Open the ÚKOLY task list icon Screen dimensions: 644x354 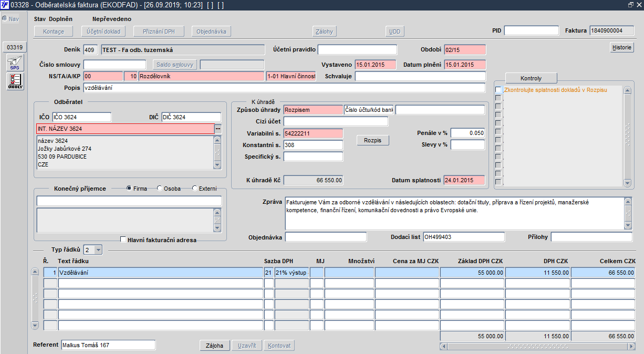click(x=15, y=81)
